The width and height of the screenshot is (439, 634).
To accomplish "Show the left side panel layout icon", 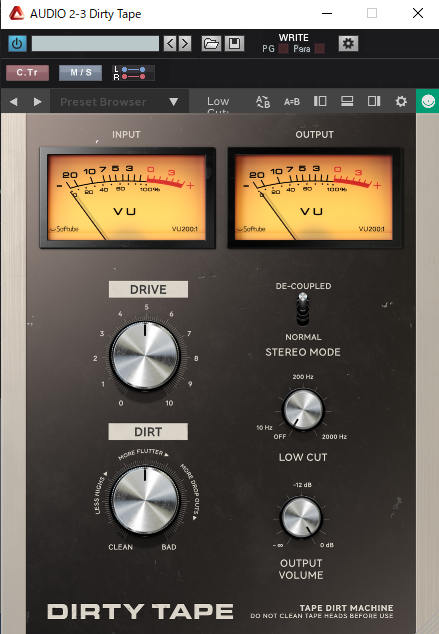I will (320, 101).
